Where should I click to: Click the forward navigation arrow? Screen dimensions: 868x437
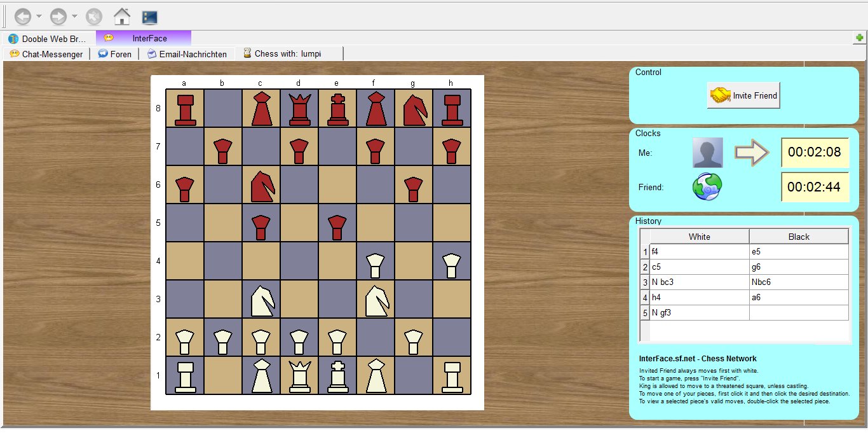58,17
